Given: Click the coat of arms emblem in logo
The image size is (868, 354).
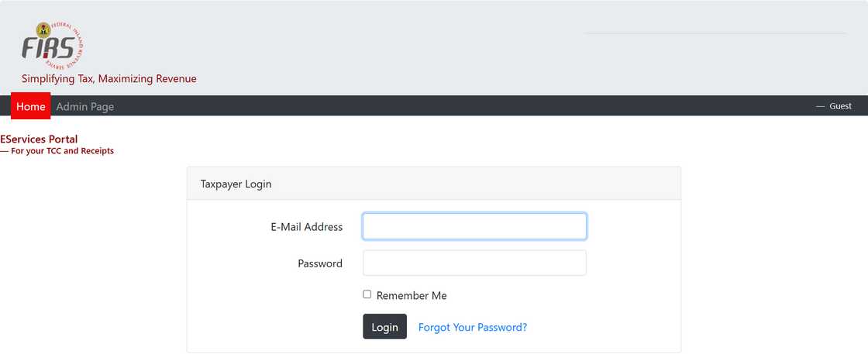Looking at the screenshot, I should point(43,29).
